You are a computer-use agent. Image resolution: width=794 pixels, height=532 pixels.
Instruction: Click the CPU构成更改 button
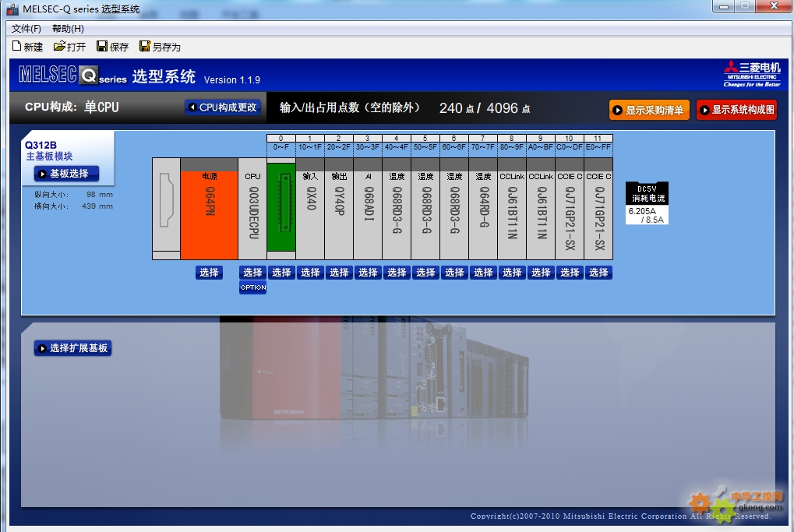coord(223,107)
